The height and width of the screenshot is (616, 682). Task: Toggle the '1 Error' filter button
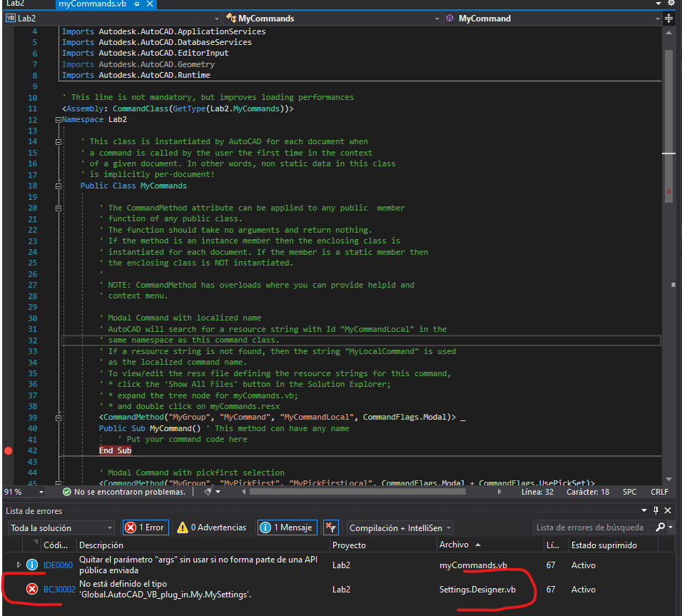tap(145, 527)
